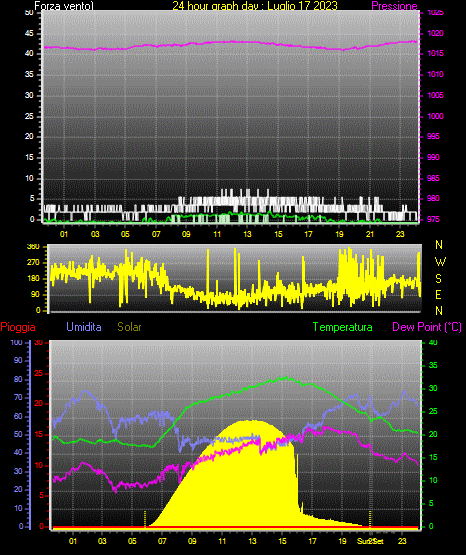Click the Solar legend label

click(x=129, y=327)
